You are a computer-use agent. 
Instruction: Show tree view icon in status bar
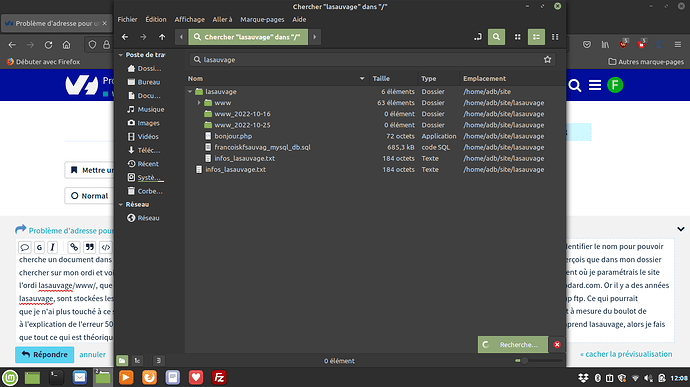[137, 361]
